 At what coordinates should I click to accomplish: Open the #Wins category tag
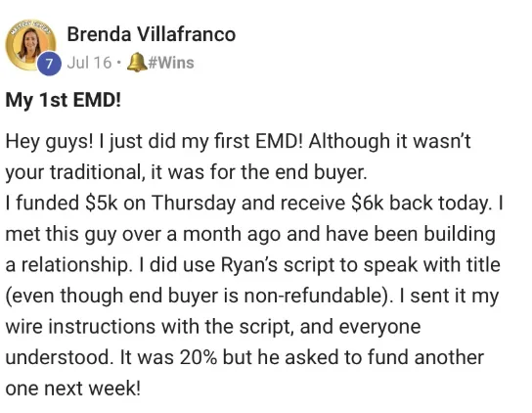click(x=171, y=63)
